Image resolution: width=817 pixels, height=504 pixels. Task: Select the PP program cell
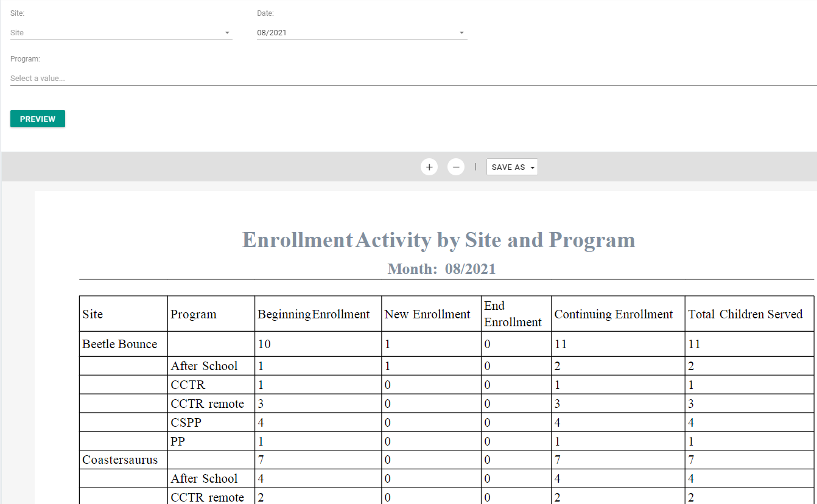(x=211, y=441)
